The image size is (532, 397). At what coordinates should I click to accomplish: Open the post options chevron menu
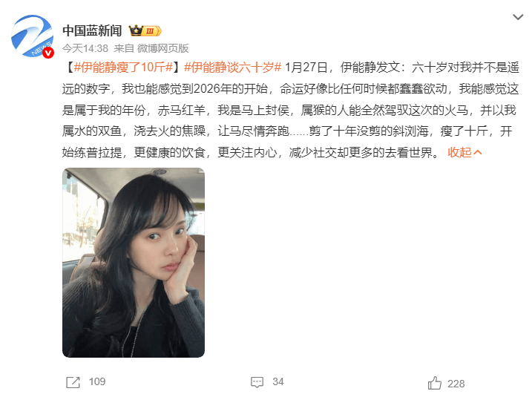518,17
